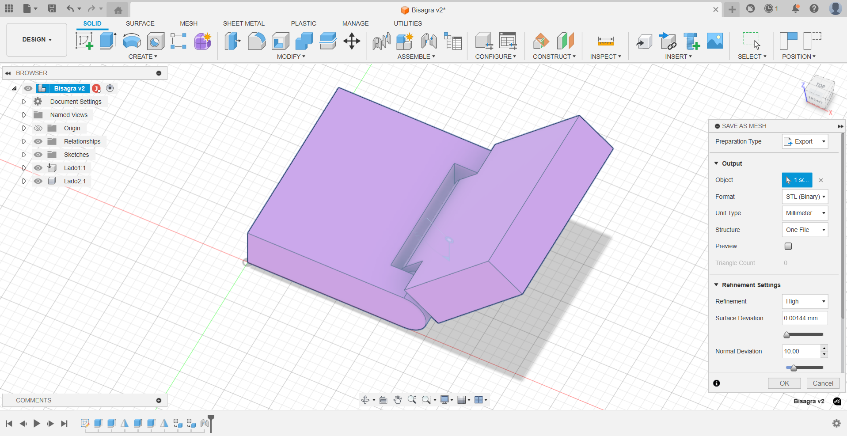The width and height of the screenshot is (847, 436).
Task: Toggle visibility of Relationships folder
Action: pyautogui.click(x=38, y=141)
